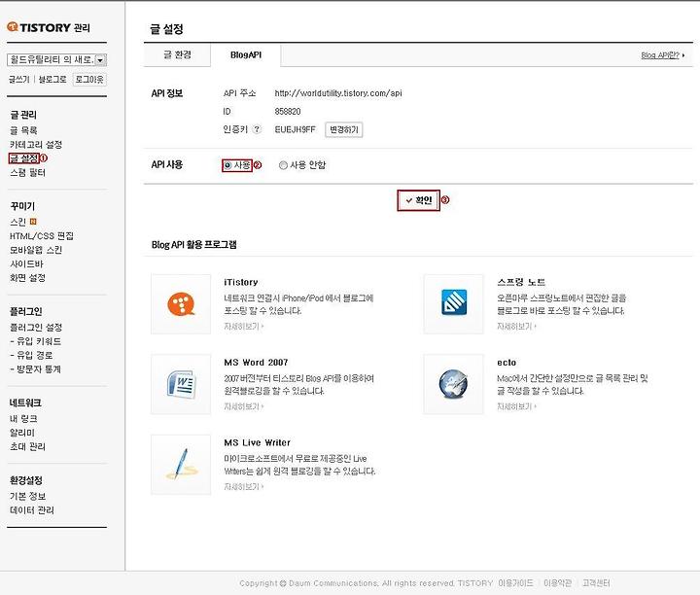
Task: Open the MS Word 2007 icon
Action: 181,384
